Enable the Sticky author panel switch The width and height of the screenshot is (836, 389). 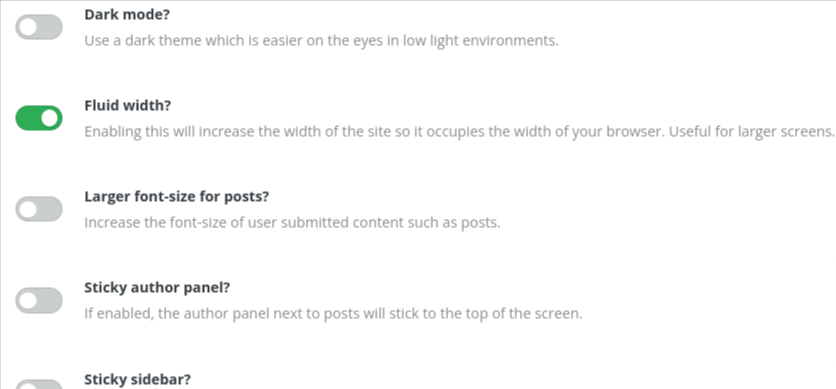tap(38, 300)
